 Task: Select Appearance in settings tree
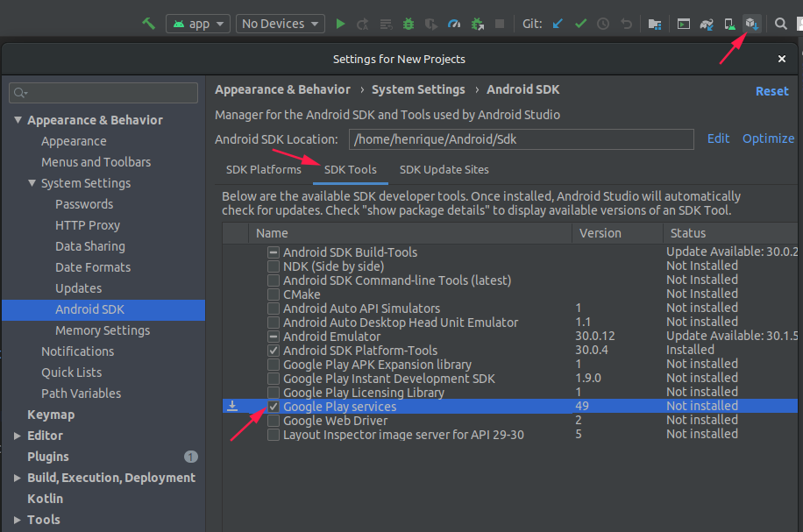(74, 141)
